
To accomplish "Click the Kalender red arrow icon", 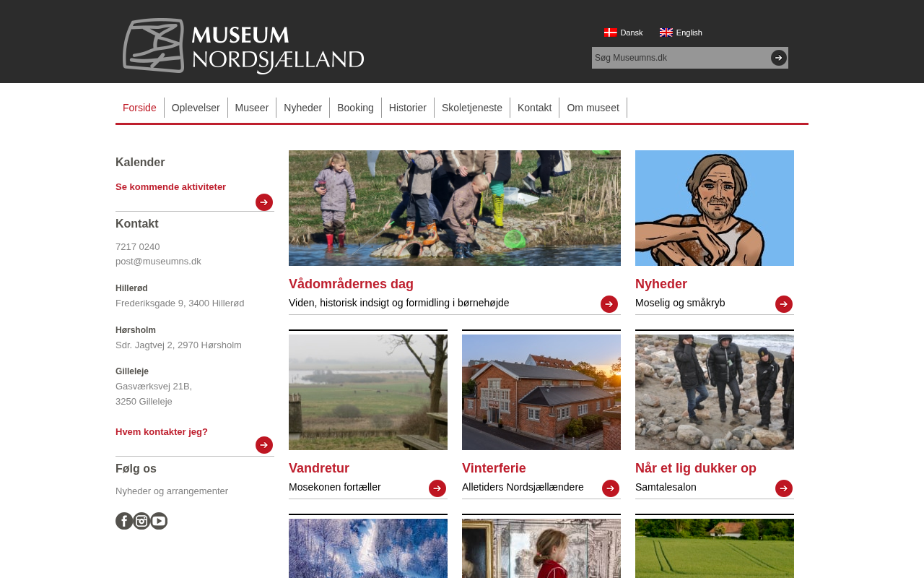I will 264,202.
